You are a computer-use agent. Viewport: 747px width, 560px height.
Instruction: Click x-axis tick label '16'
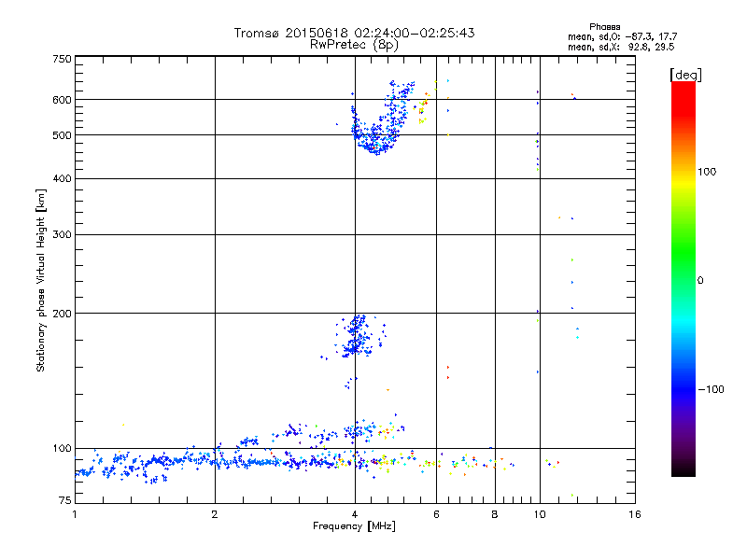coord(635,514)
